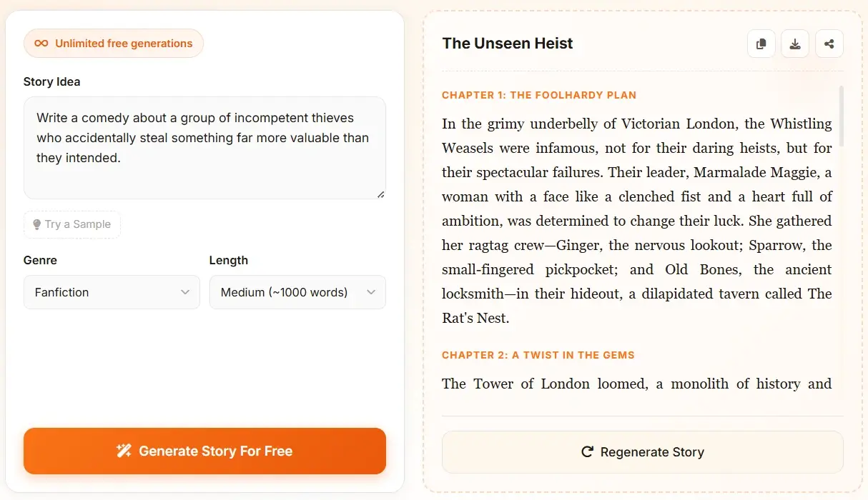Click the share story icon
The image size is (868, 500).
[829, 44]
